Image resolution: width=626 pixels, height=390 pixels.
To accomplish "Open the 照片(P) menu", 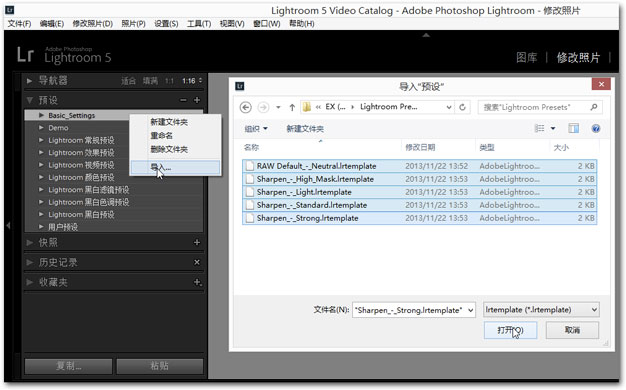I will coord(133,24).
